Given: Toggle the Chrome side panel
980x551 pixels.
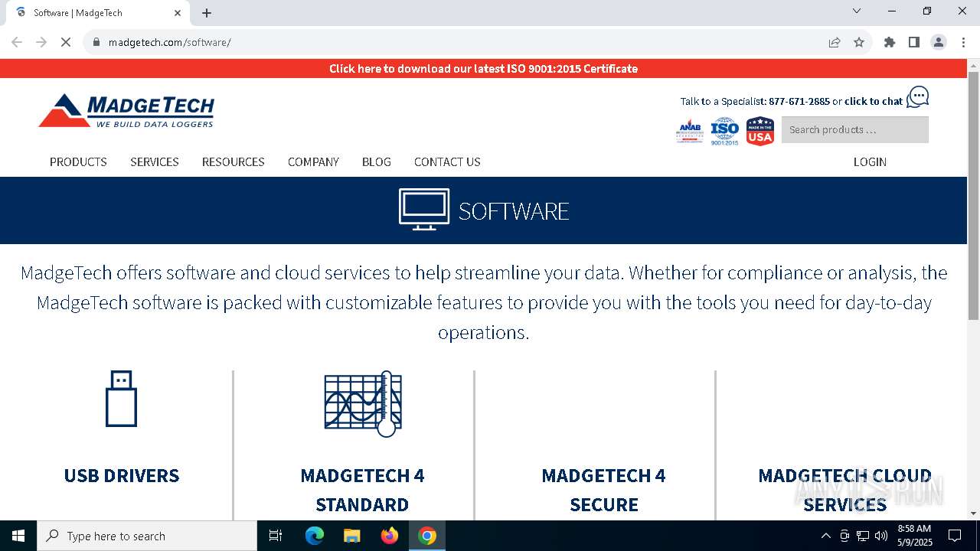Looking at the screenshot, I should [x=914, y=42].
